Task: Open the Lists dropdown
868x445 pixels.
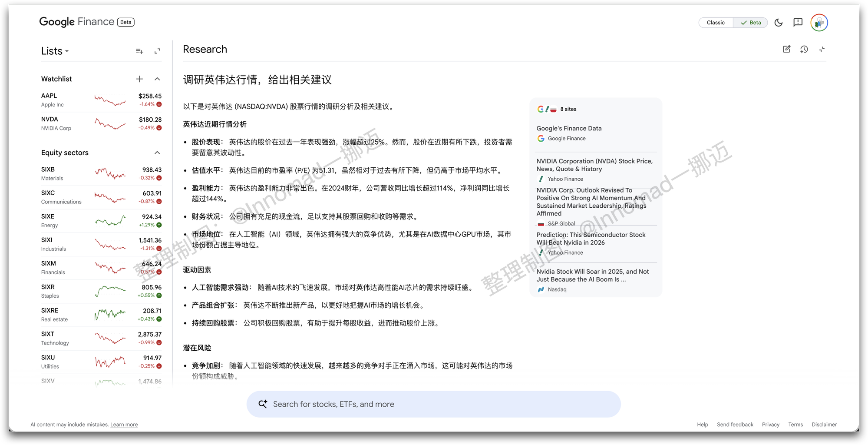Action: (x=55, y=51)
